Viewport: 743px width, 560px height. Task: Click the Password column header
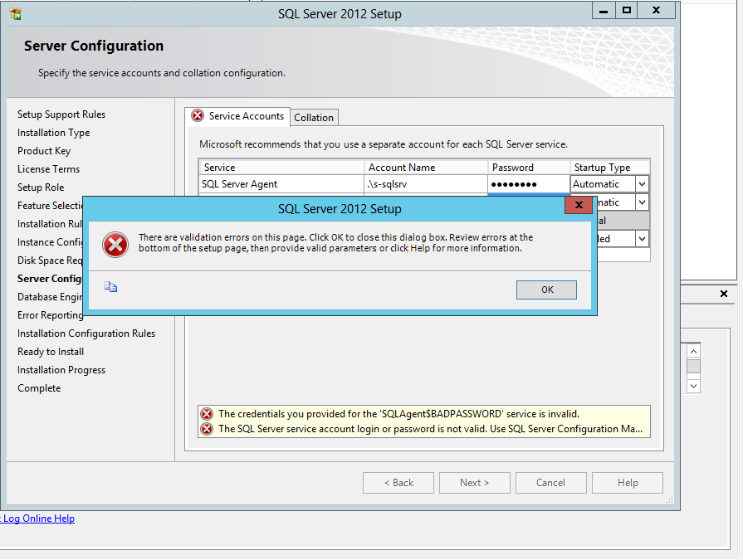point(529,167)
